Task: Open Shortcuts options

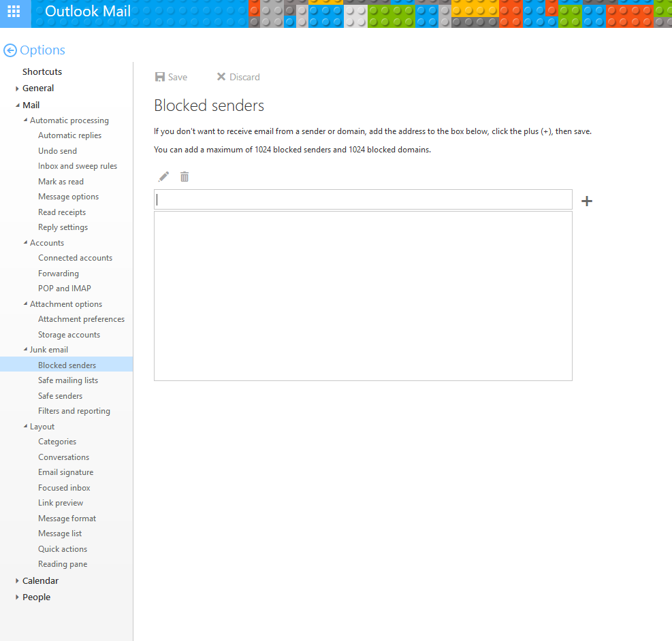Action: pos(42,71)
